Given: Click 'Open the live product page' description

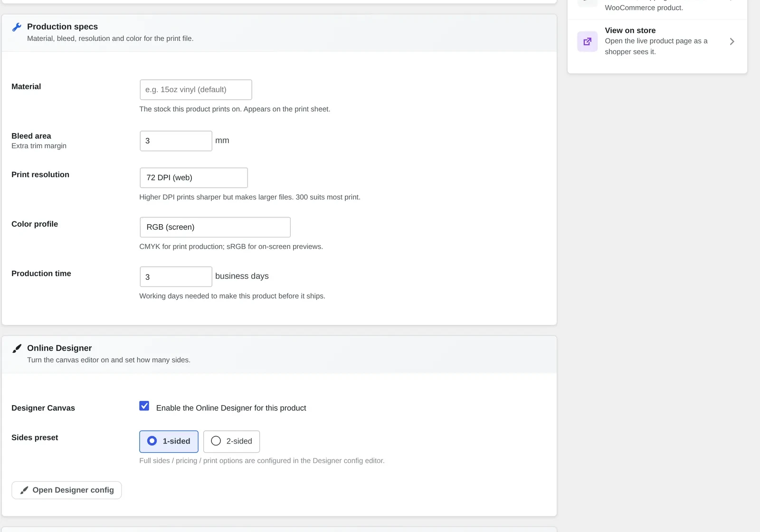Looking at the screenshot, I should (656, 47).
